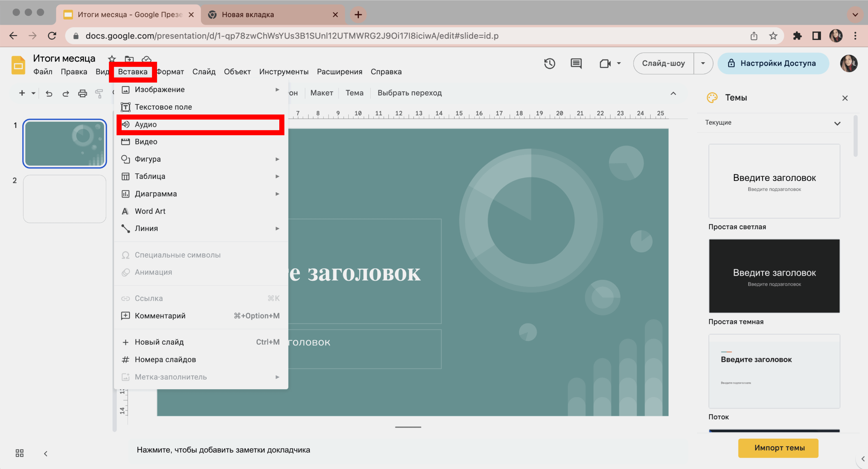Click the print icon in toolbar
868x469 pixels.
tap(82, 93)
